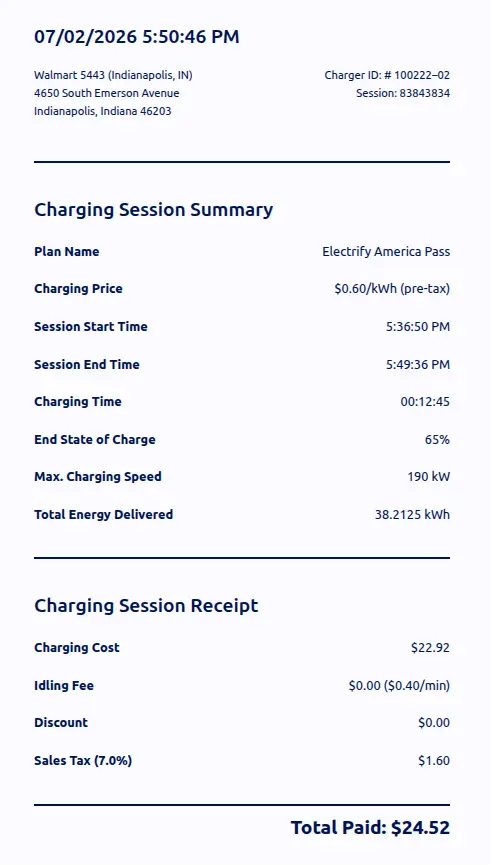Click the $22.92 charging cost amount
Screen dimensions: 491x865
[x=430, y=648]
